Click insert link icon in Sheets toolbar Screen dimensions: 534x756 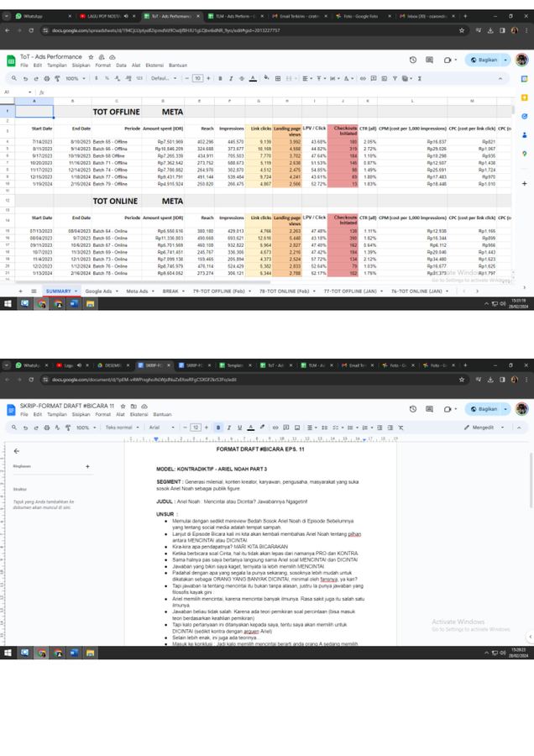coord(363,78)
